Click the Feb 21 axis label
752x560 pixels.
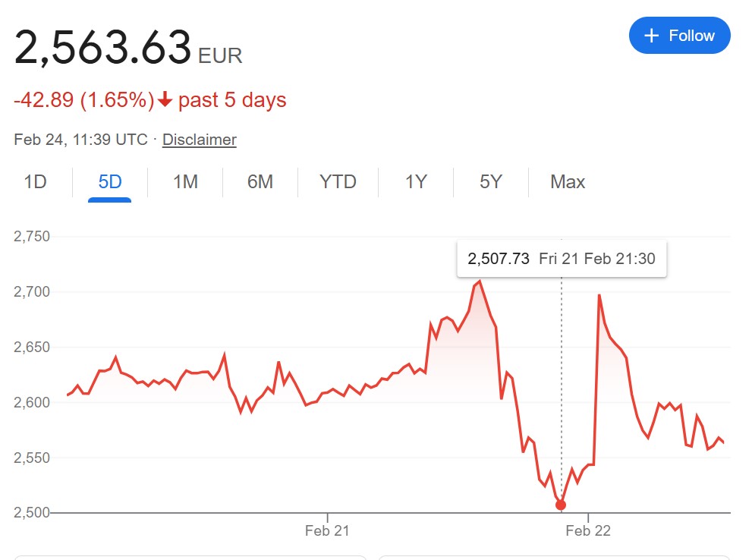coord(327,531)
